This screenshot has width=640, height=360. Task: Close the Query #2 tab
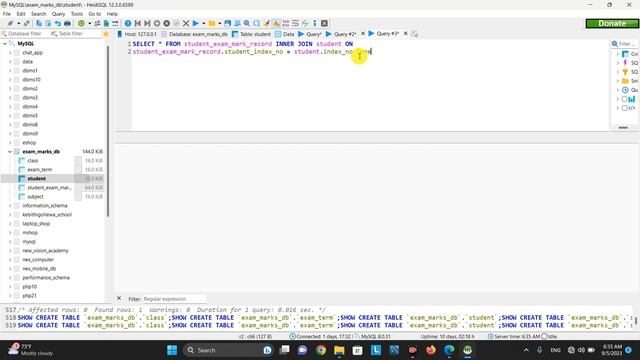[x=363, y=33]
